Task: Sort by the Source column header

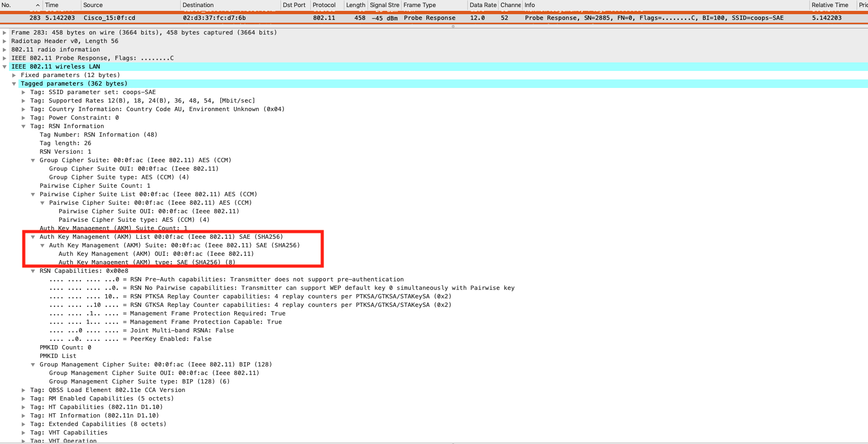Action: tap(93, 5)
